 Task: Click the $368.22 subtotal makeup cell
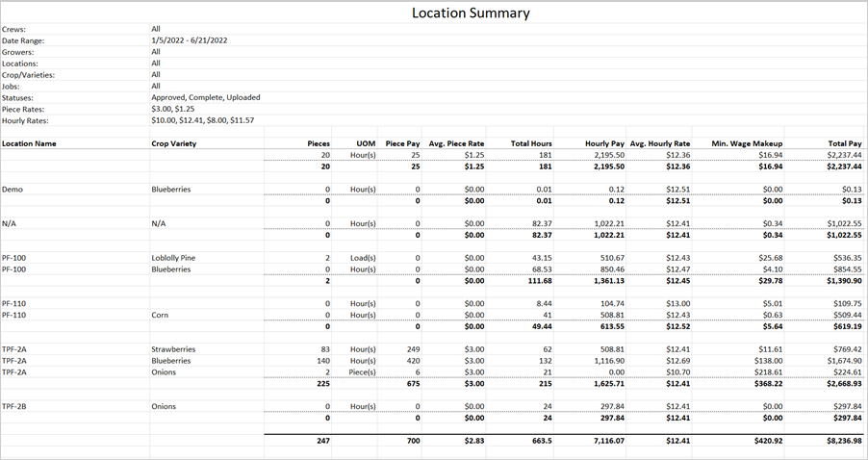tap(768, 384)
